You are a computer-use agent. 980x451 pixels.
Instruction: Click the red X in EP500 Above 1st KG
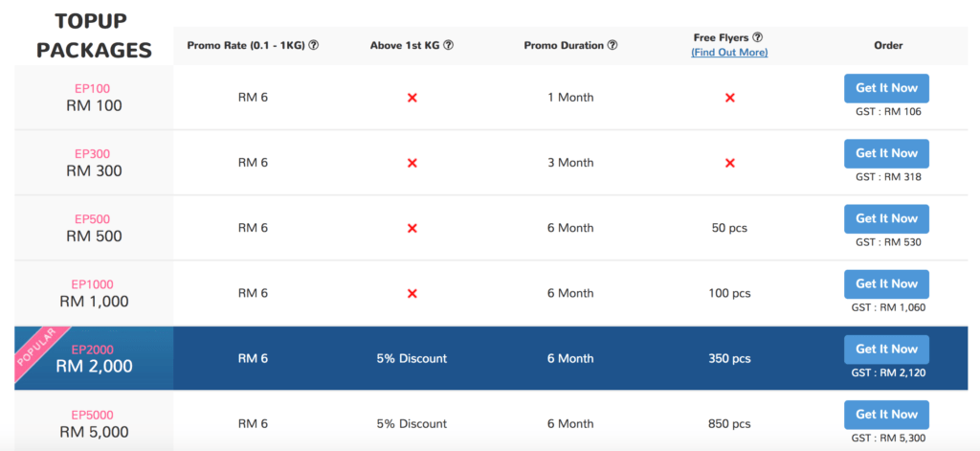click(412, 228)
